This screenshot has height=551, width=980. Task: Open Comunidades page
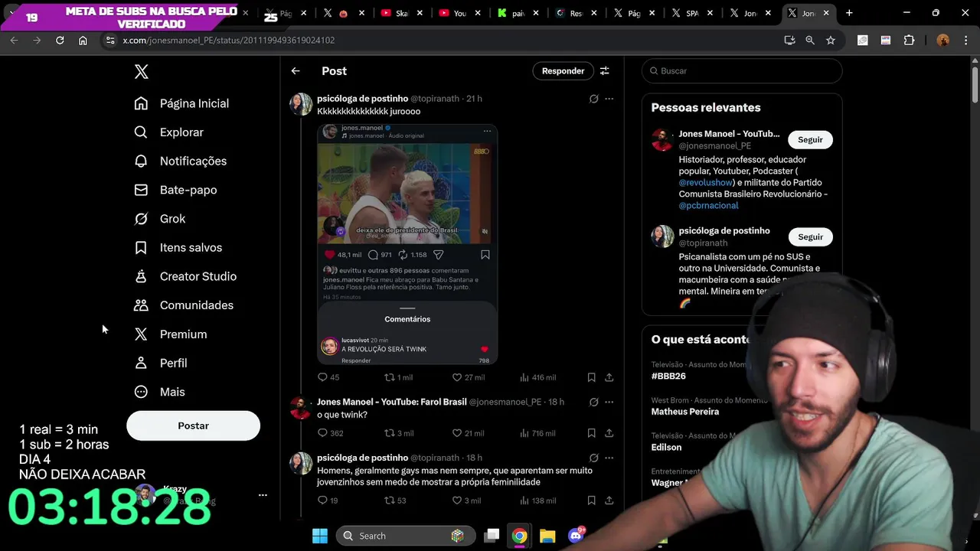point(184,305)
